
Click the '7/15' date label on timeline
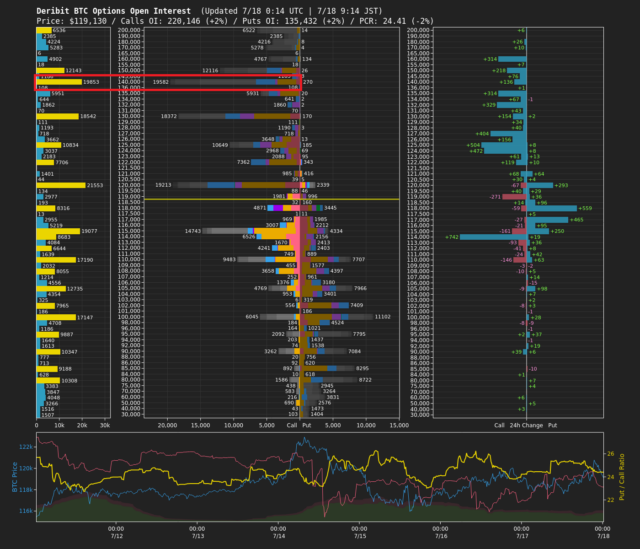pyautogui.click(x=360, y=536)
